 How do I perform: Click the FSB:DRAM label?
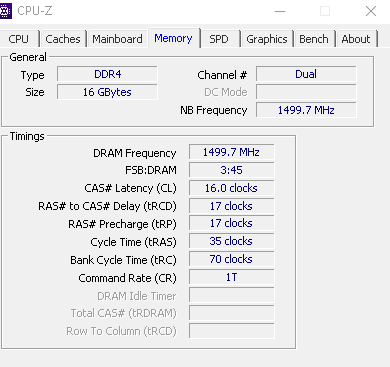(x=151, y=170)
